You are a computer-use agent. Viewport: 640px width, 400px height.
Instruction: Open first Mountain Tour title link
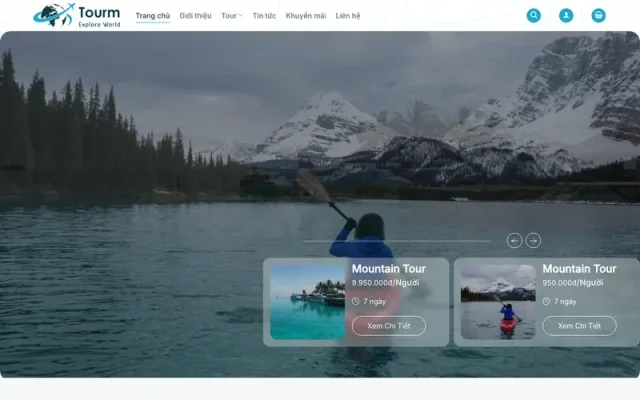389,269
